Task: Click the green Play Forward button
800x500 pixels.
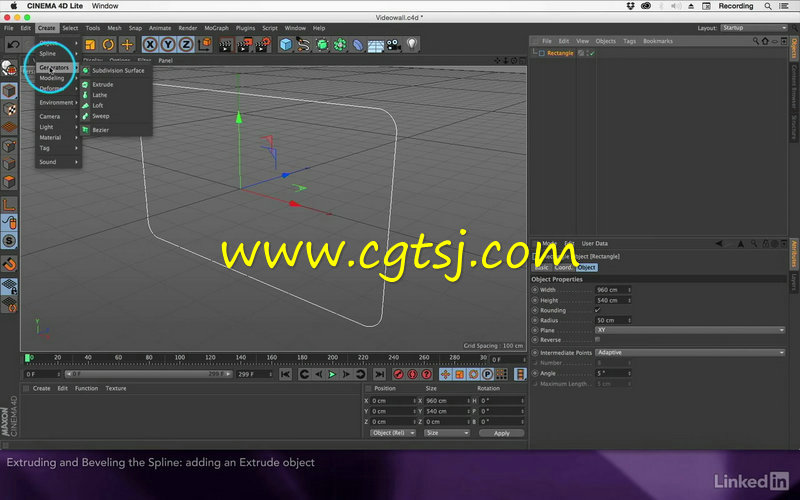Action: pos(332,374)
